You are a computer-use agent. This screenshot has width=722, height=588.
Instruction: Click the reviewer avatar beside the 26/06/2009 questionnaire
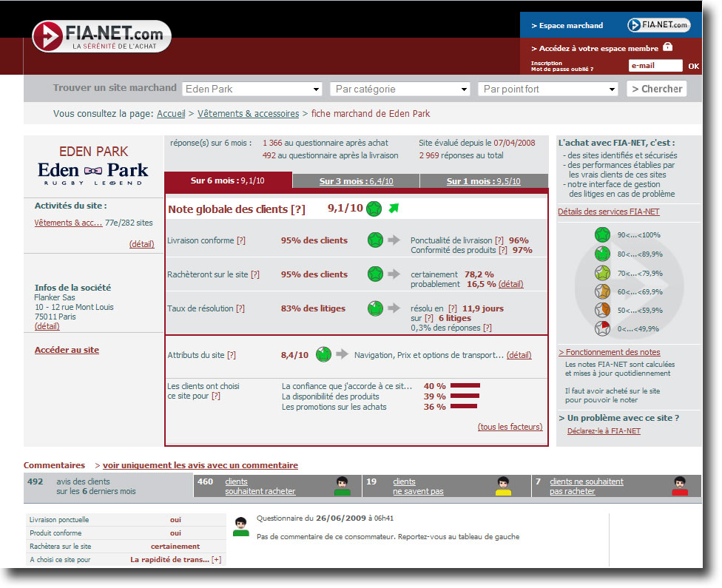coord(241,527)
